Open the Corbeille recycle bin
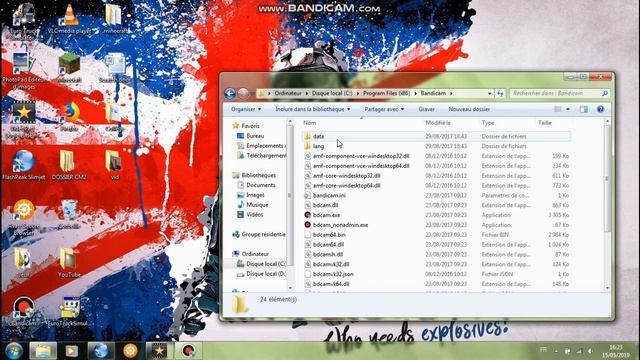Image resolution: width=640 pixels, height=360 pixels. [69, 214]
